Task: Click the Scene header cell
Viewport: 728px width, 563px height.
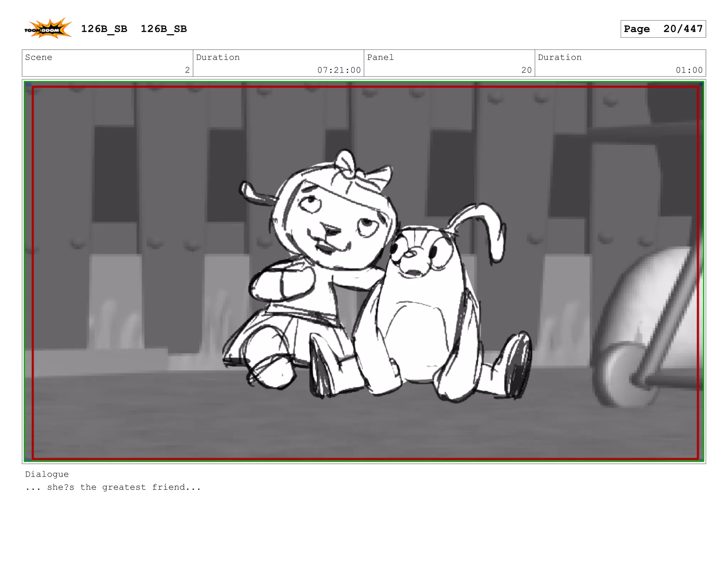Action: [x=38, y=57]
